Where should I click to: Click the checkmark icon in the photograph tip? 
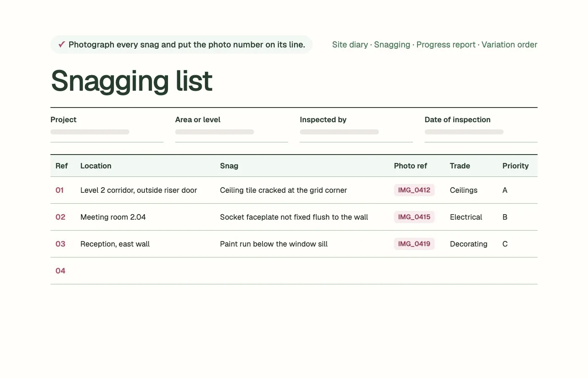[62, 45]
